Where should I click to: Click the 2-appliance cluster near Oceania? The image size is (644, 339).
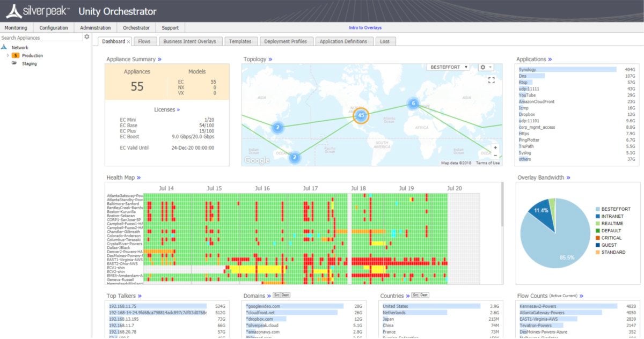click(295, 158)
